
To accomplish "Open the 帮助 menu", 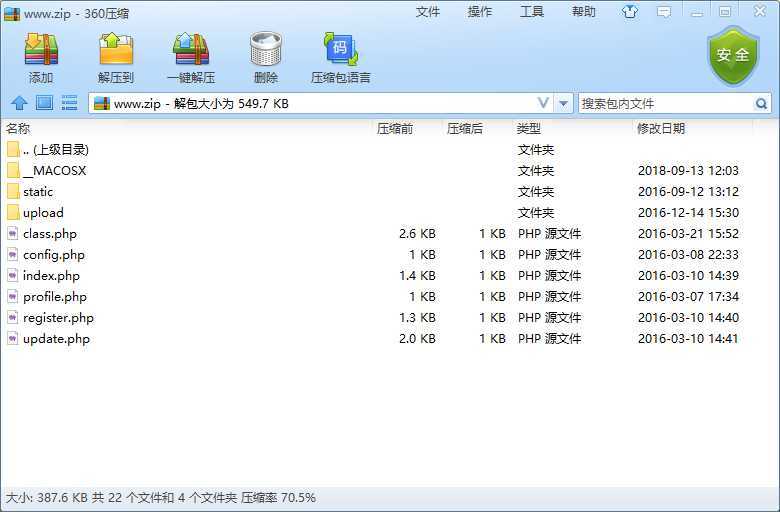I will click(x=583, y=12).
